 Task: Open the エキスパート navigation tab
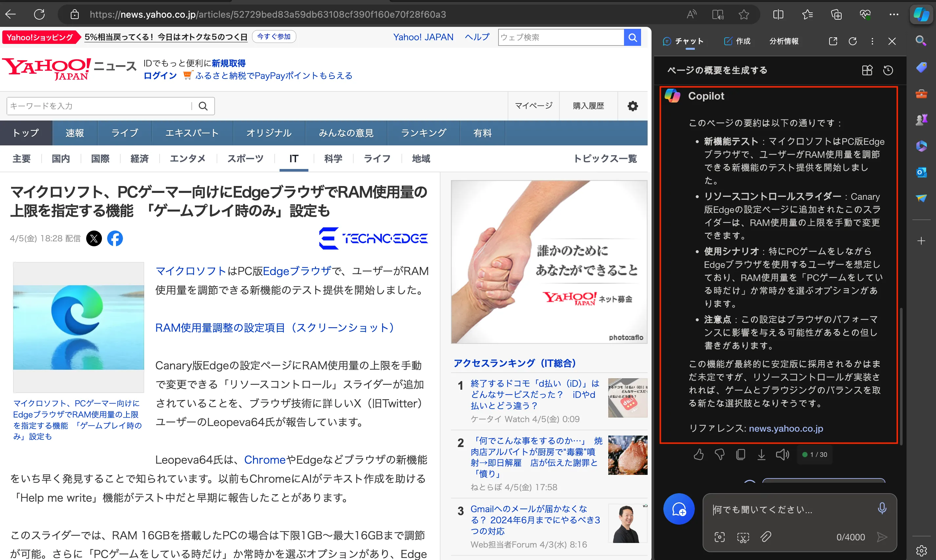[192, 133]
